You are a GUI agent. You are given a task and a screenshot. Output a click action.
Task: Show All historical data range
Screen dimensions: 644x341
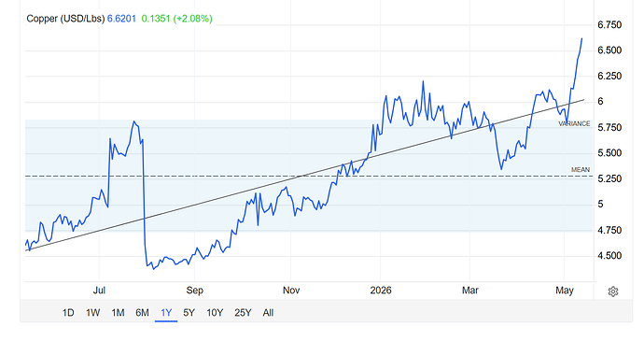(x=268, y=313)
